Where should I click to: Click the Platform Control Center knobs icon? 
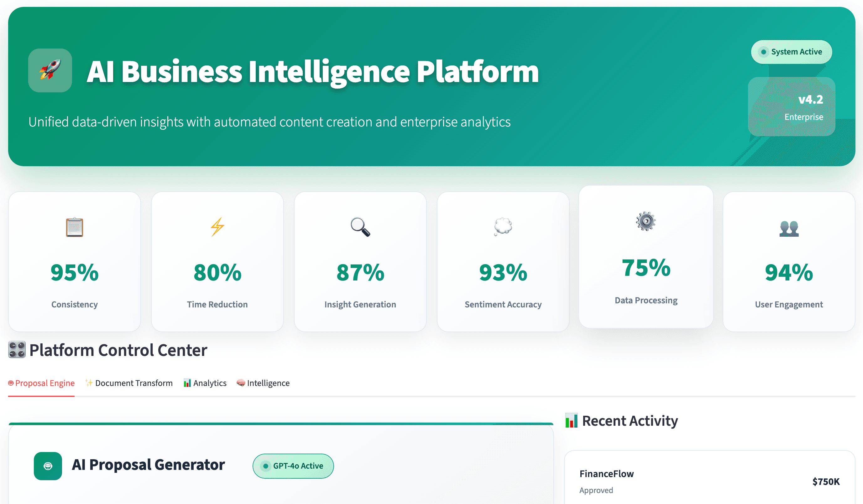click(17, 350)
